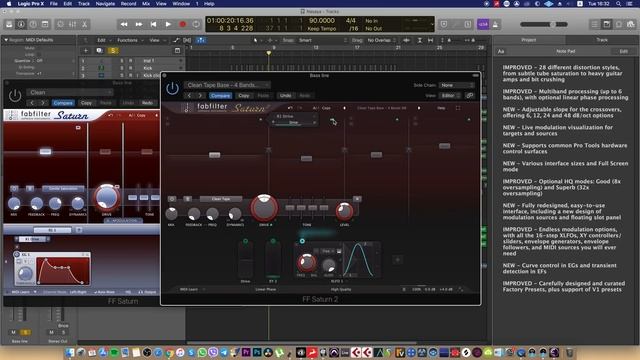The width and height of the screenshot is (640, 360).
Task: Click Copy in Saturn 2 plugin header
Action: pos(244,96)
